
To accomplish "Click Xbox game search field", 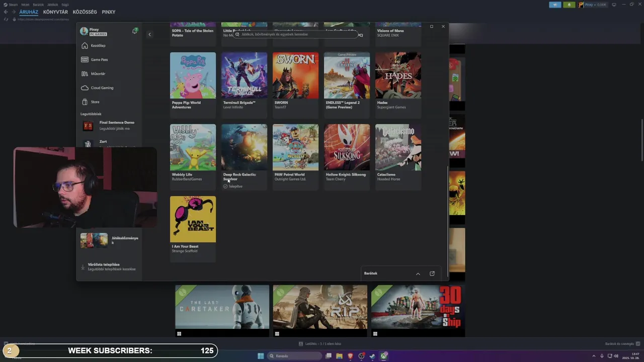I will (297, 34).
